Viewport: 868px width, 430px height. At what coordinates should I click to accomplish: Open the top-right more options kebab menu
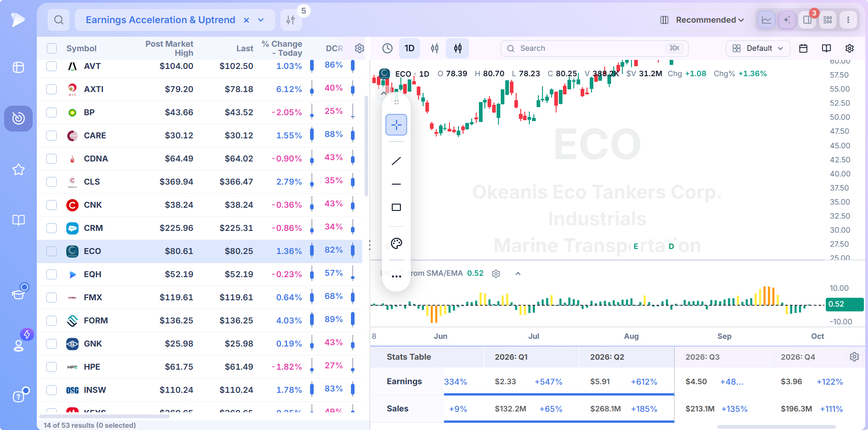(x=848, y=20)
